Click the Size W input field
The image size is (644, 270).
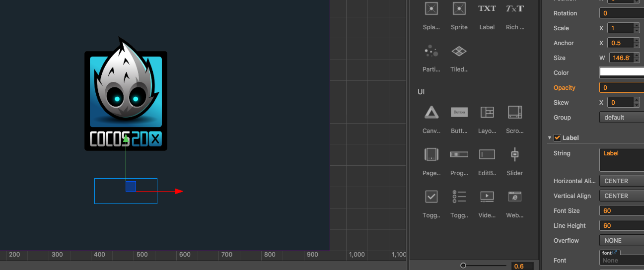pos(621,58)
